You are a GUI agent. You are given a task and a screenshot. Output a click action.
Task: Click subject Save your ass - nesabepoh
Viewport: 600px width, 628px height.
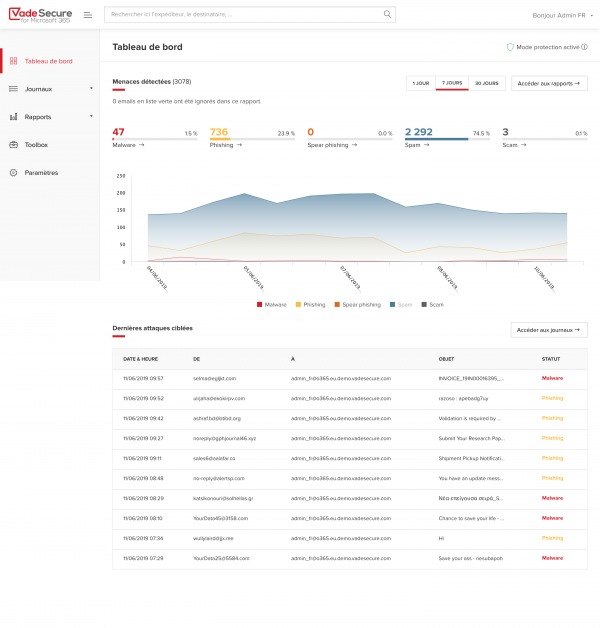click(x=471, y=558)
